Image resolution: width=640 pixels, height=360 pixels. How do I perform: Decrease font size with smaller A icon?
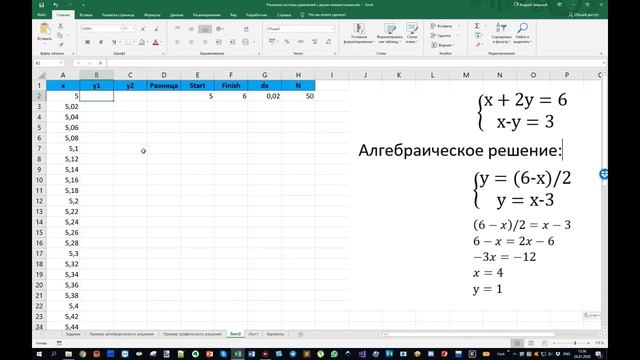click(157, 29)
